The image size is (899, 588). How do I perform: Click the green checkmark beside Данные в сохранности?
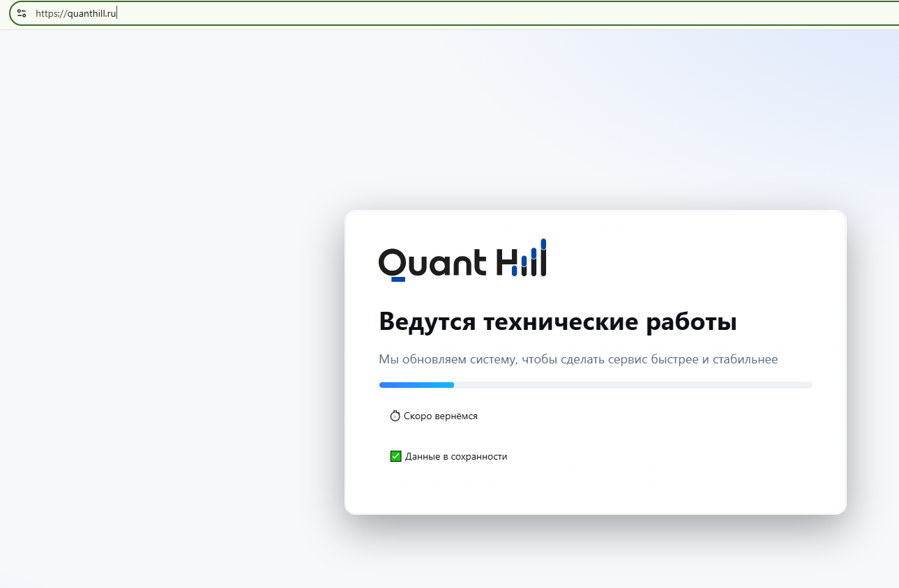coord(395,456)
